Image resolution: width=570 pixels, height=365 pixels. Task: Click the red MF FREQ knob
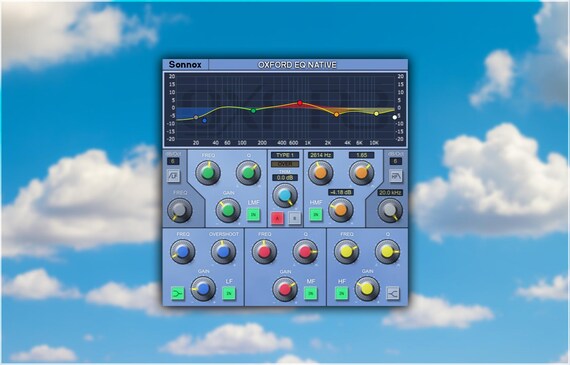(264, 252)
